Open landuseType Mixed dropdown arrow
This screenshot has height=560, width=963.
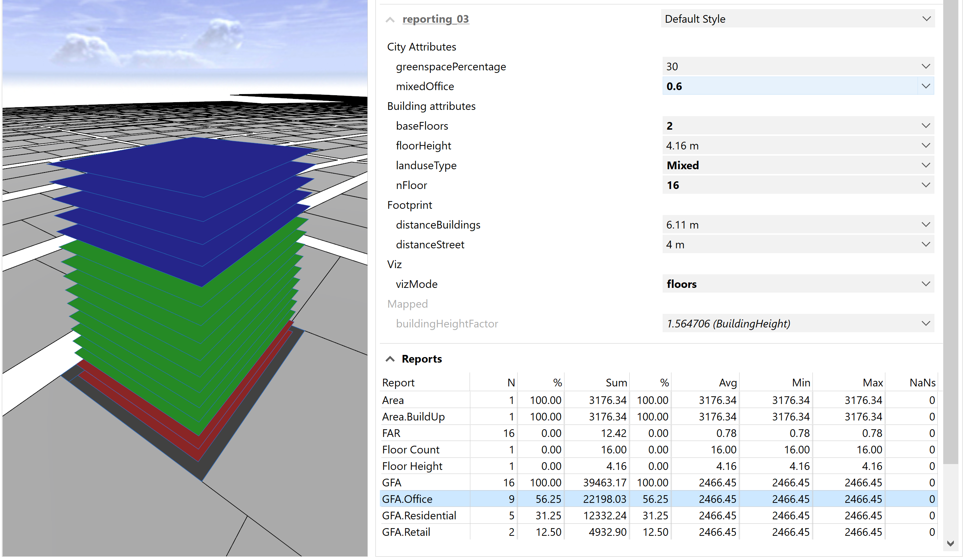926,166
